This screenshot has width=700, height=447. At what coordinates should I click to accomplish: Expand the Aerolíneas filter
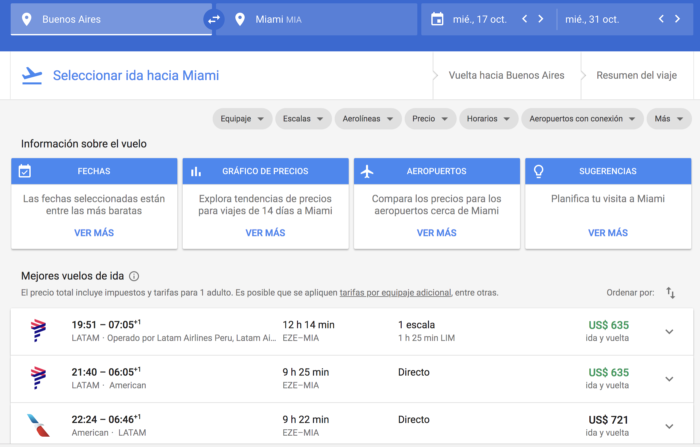pyautogui.click(x=367, y=119)
